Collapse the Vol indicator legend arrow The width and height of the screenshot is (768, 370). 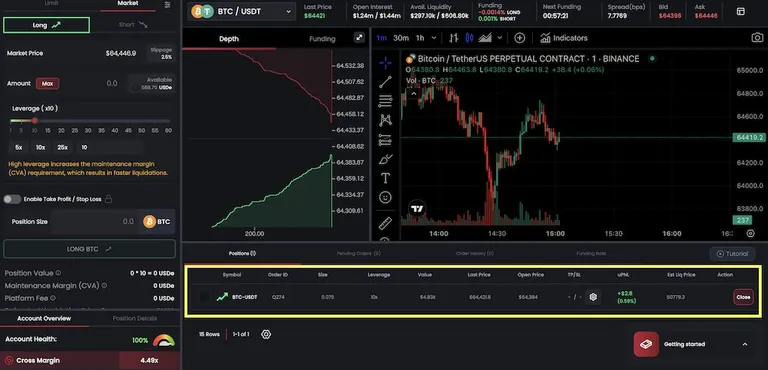413,93
